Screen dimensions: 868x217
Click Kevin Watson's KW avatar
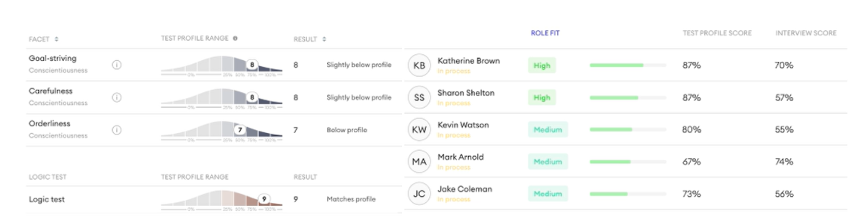419,130
